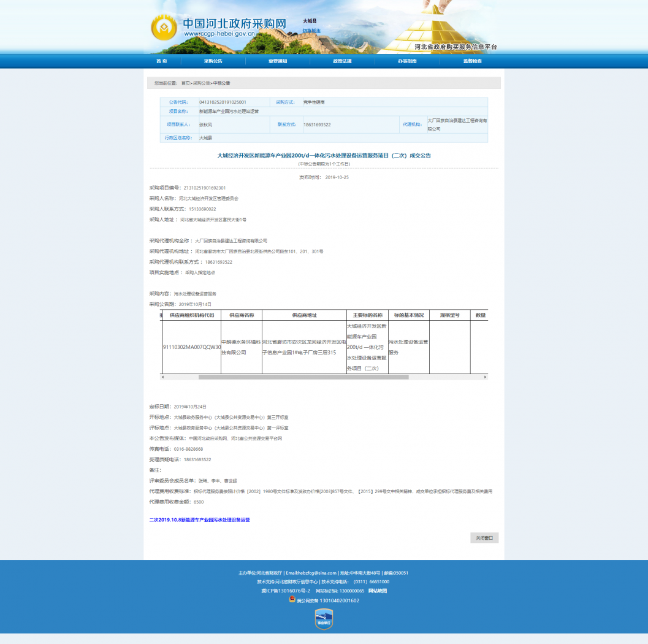Open 办事指南 in the navigation bar
Image resolution: width=648 pixels, height=644 pixels.
pos(407,61)
